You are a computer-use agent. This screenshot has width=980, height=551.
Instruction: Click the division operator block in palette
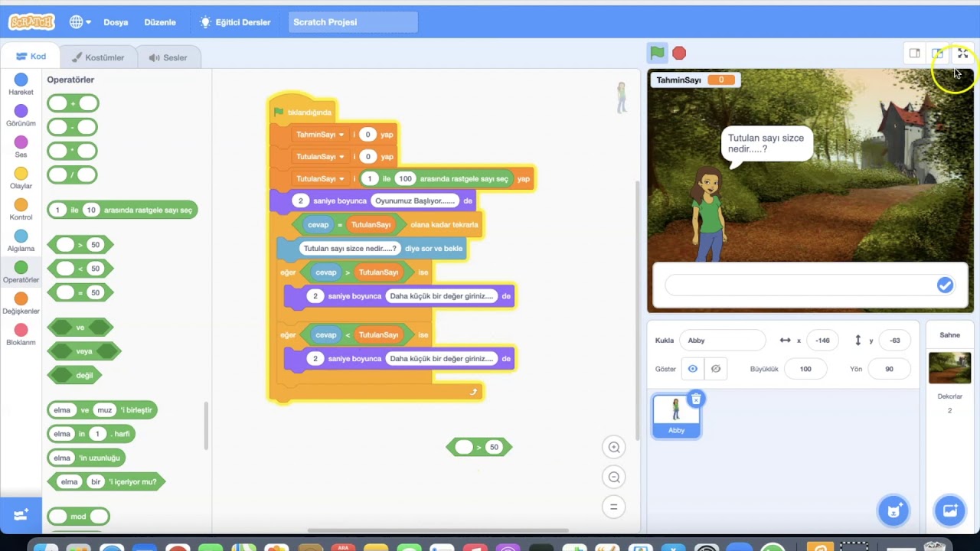pyautogui.click(x=73, y=175)
